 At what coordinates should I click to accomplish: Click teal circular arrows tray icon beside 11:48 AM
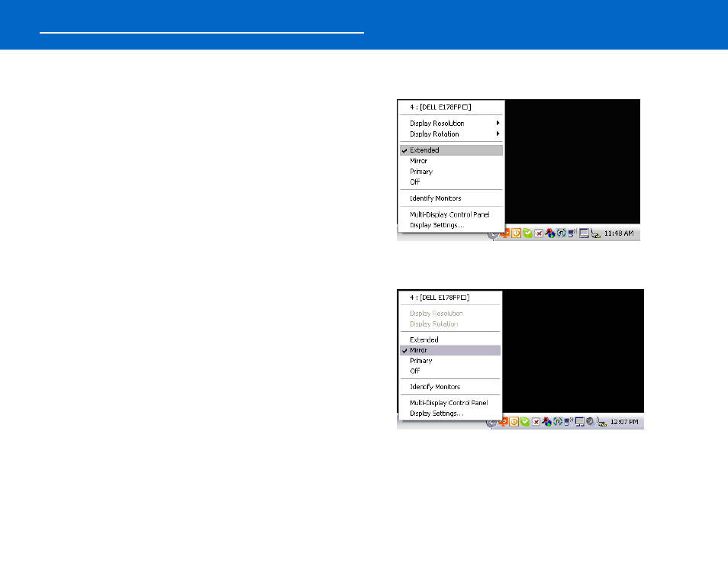click(562, 233)
